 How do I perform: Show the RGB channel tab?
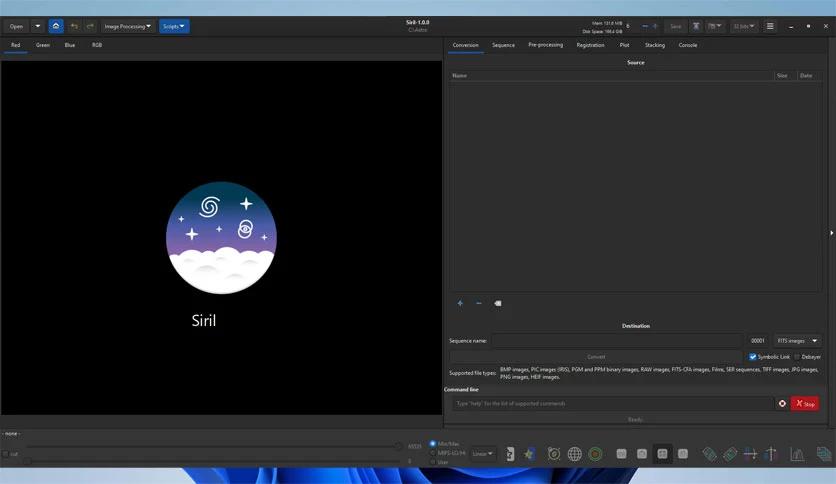coord(97,45)
